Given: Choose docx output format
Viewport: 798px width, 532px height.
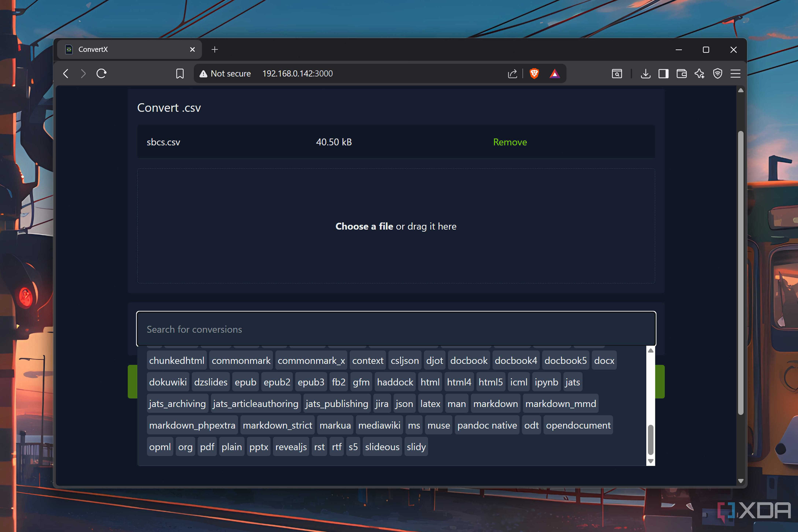Looking at the screenshot, I should click(x=604, y=360).
